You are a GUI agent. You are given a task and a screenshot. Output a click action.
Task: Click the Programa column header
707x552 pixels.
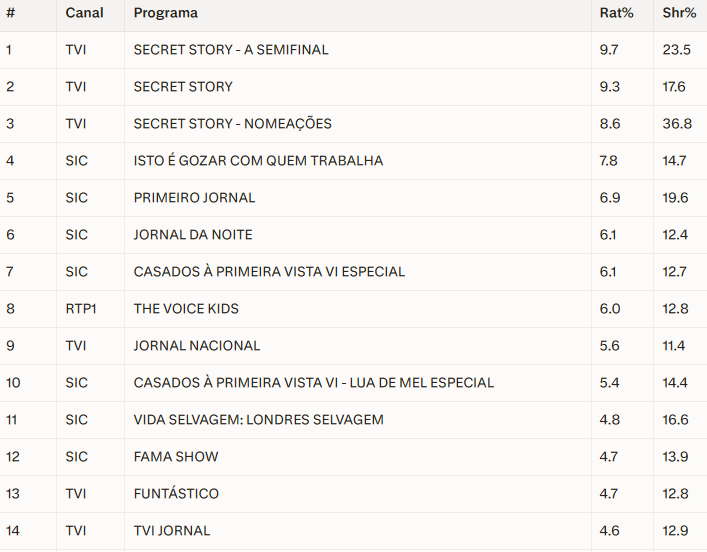coord(165,13)
